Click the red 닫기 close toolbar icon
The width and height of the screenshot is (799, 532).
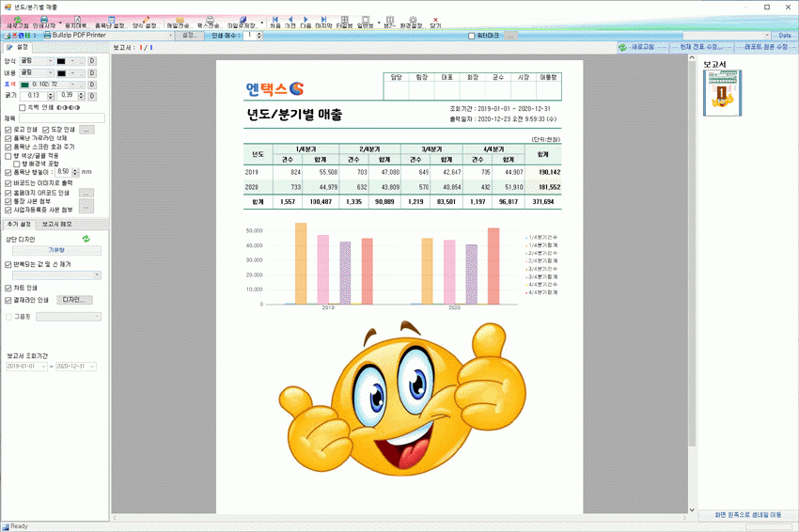(x=435, y=22)
